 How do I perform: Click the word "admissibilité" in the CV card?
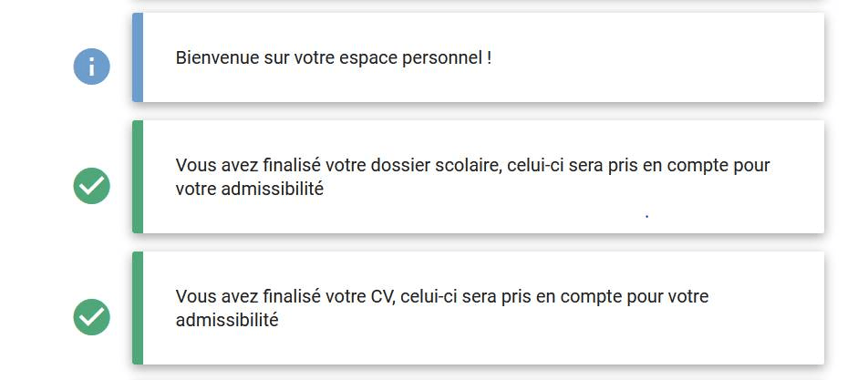click(227, 320)
